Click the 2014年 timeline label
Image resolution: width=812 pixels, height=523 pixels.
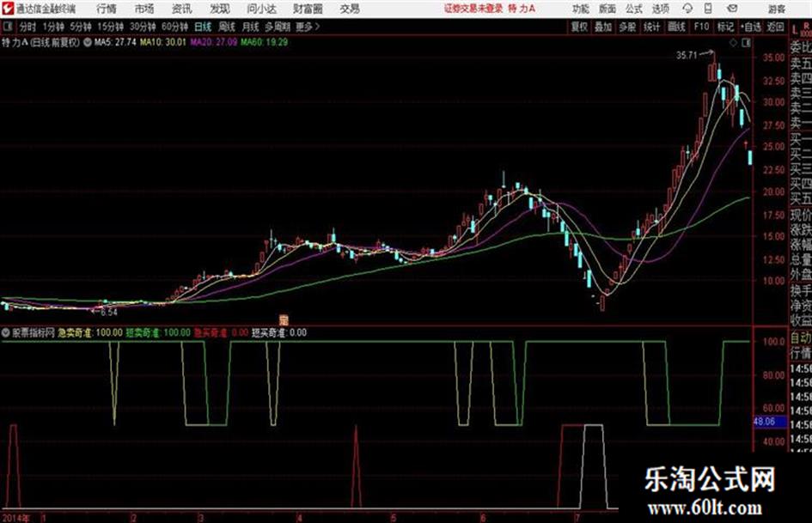point(15,518)
